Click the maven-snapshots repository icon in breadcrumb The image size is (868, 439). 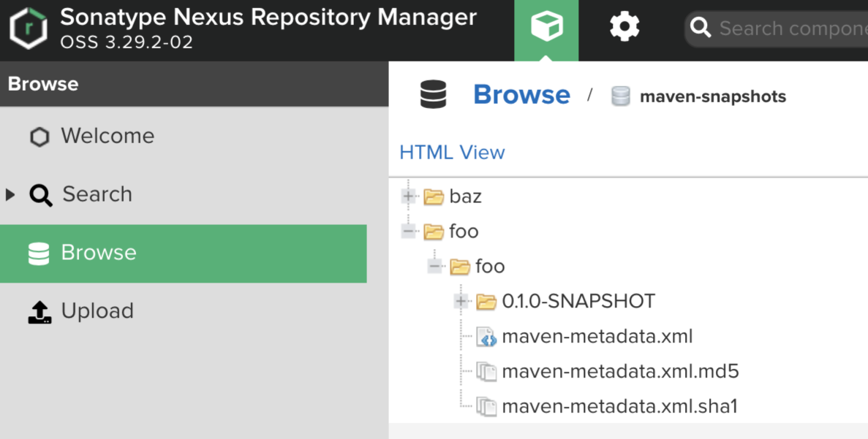[x=620, y=96]
